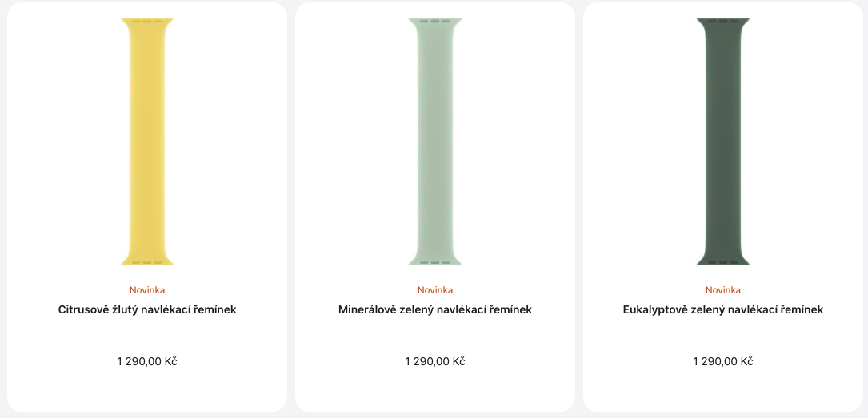Click the Novinka label above the mineral green title
868x418 pixels.
click(x=435, y=290)
